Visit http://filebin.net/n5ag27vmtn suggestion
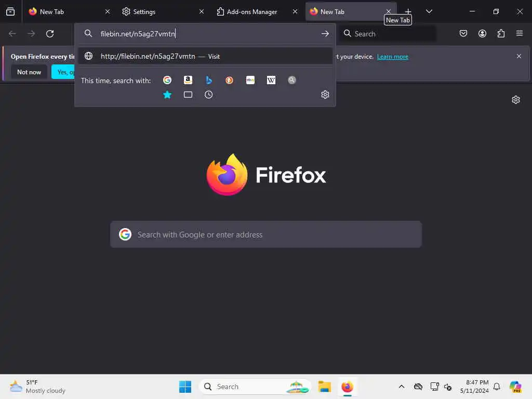The image size is (532, 399). pyautogui.click(x=205, y=56)
